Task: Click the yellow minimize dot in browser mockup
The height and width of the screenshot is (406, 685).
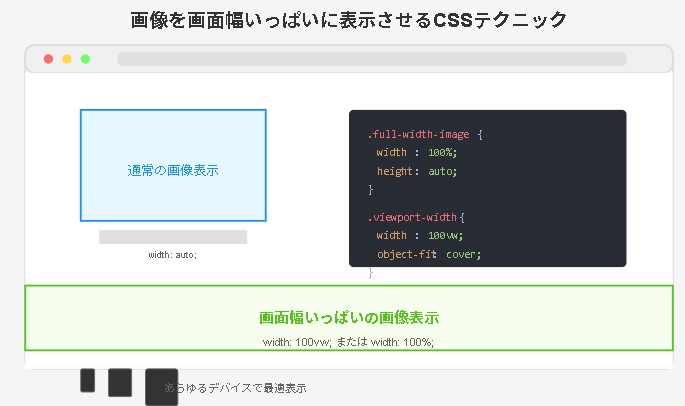Action: coord(67,59)
